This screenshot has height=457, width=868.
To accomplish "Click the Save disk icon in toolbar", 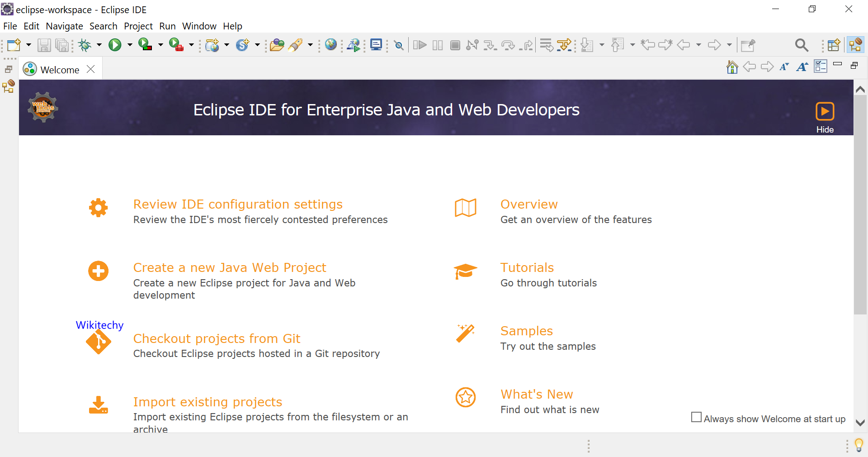I will coord(44,45).
